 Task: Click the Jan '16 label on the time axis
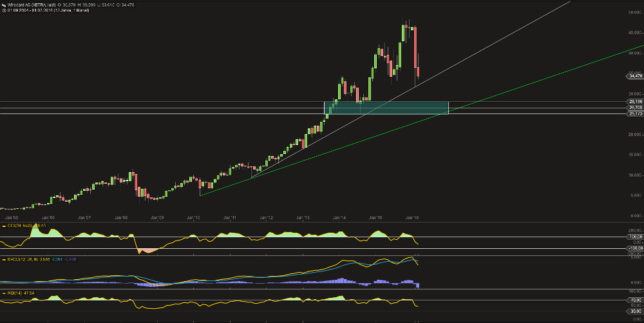412,218
